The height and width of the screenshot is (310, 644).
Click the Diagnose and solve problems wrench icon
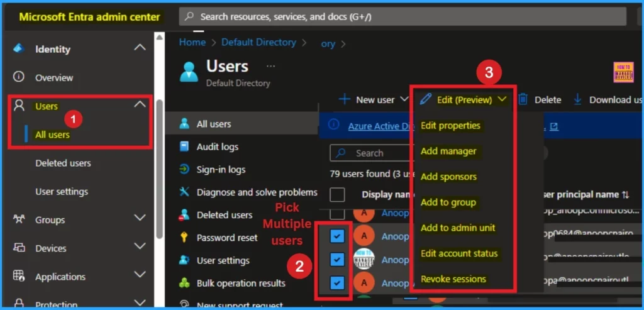tap(184, 192)
